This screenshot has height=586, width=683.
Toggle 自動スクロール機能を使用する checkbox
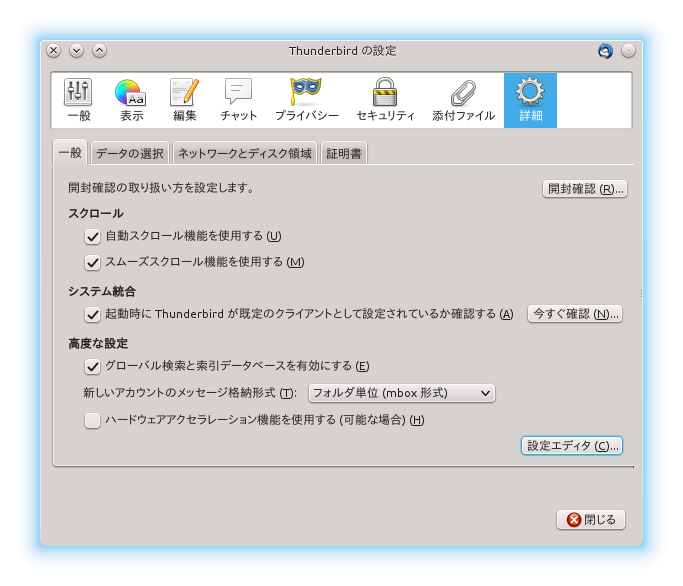coord(92,237)
